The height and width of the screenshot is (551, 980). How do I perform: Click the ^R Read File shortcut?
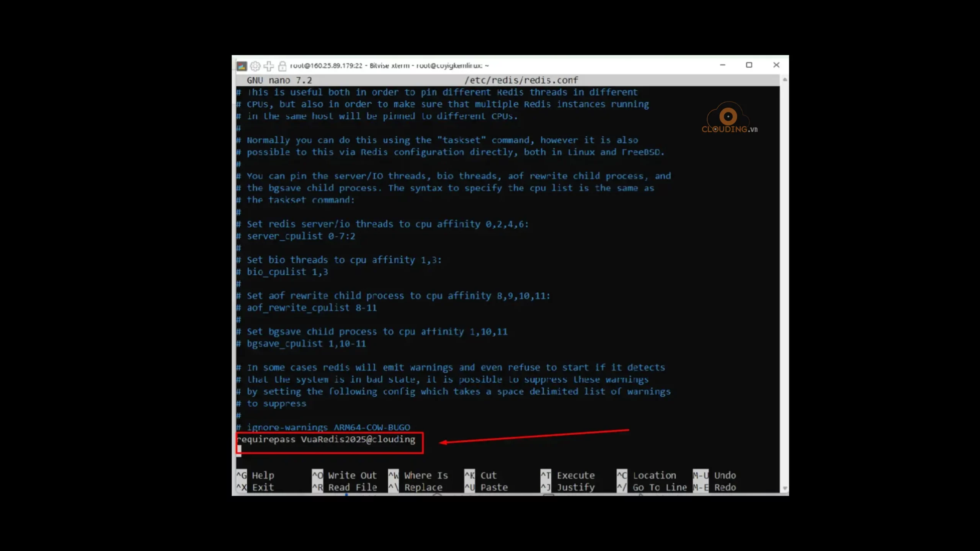[x=345, y=487]
